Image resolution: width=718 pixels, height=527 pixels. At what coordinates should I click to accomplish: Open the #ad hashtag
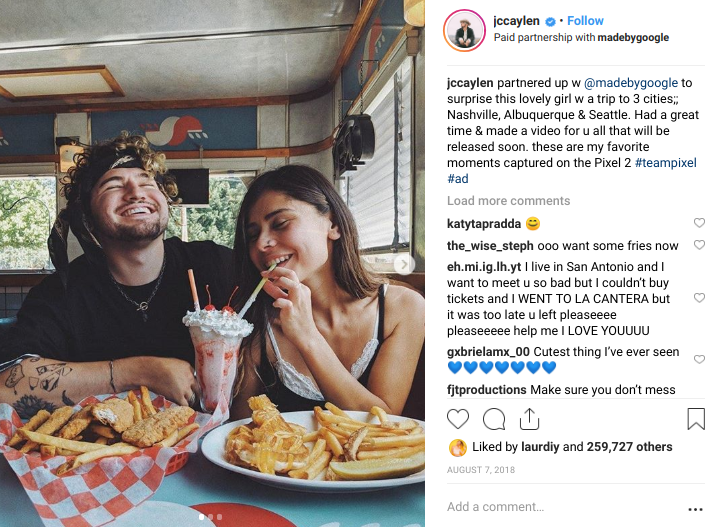[457, 179]
